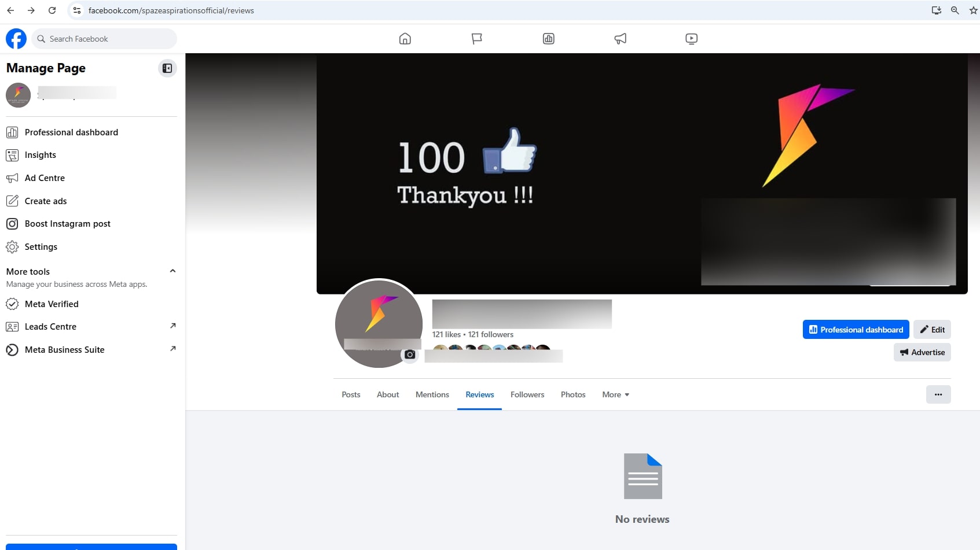
Task: Collapse the Manage Page sidebar
Action: coord(167,68)
